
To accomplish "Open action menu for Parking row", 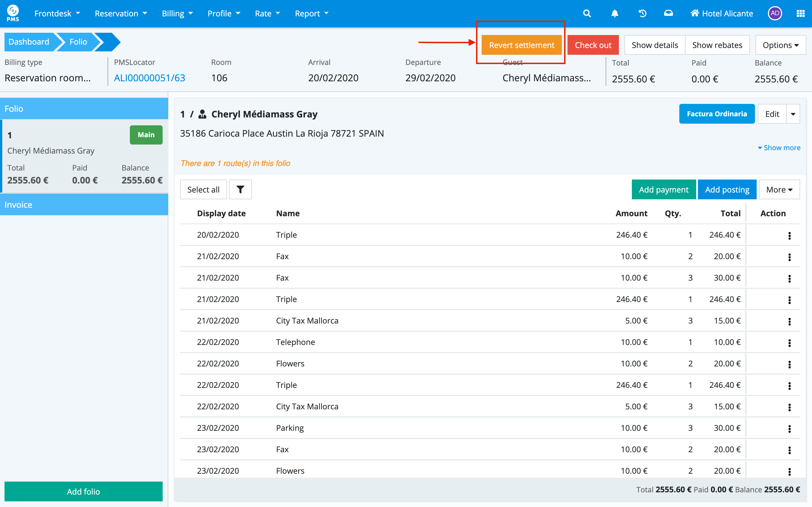I will pyautogui.click(x=789, y=429).
